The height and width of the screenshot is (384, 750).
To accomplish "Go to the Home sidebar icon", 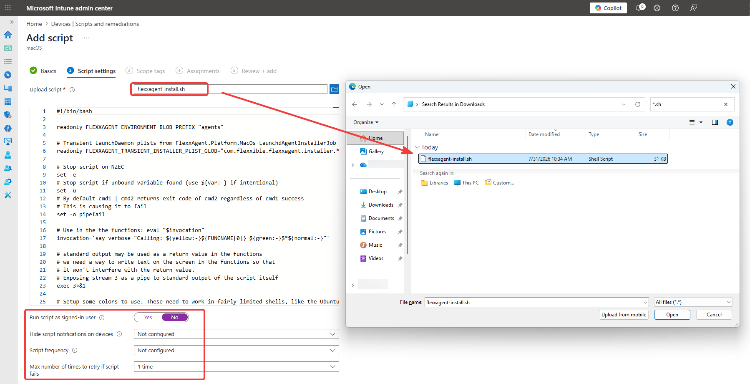I will (8, 34).
